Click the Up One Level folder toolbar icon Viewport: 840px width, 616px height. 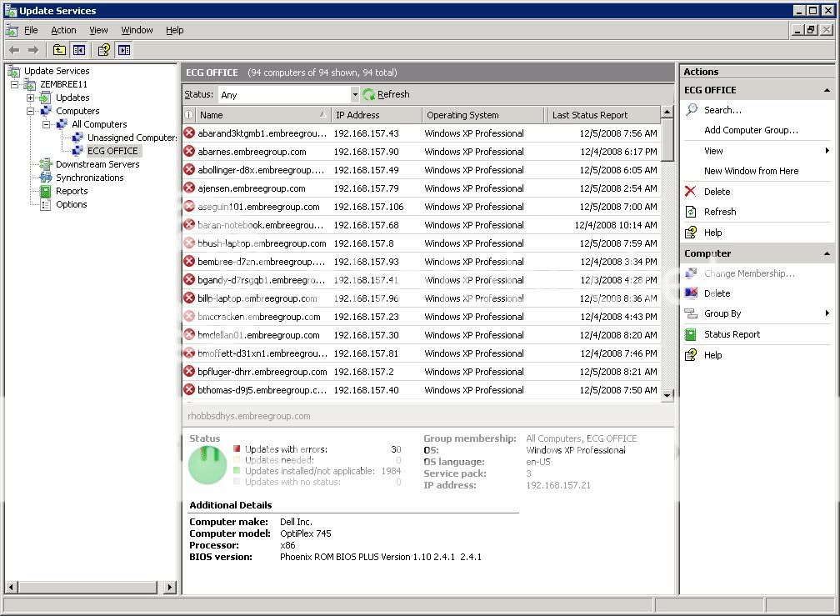pos(58,49)
